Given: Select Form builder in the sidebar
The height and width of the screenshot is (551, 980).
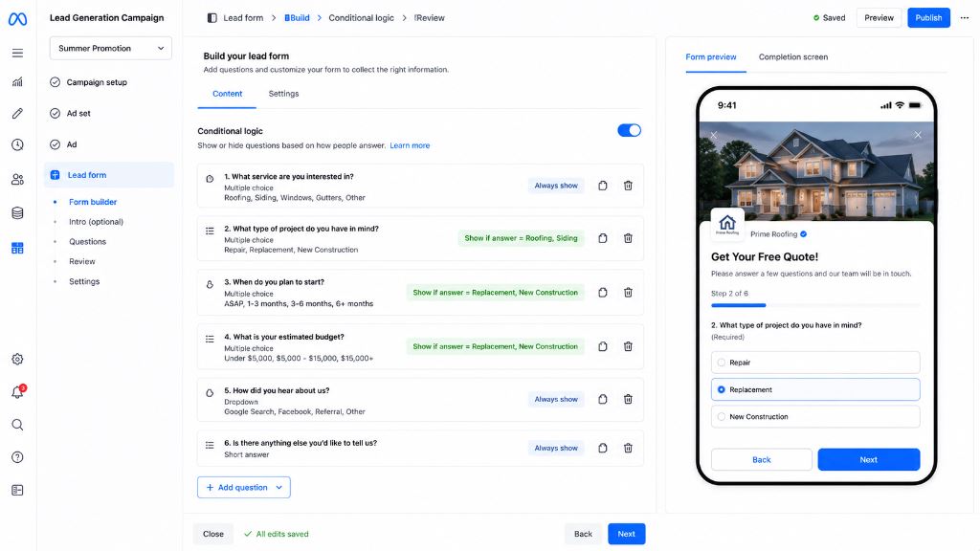Looking at the screenshot, I should [x=93, y=202].
